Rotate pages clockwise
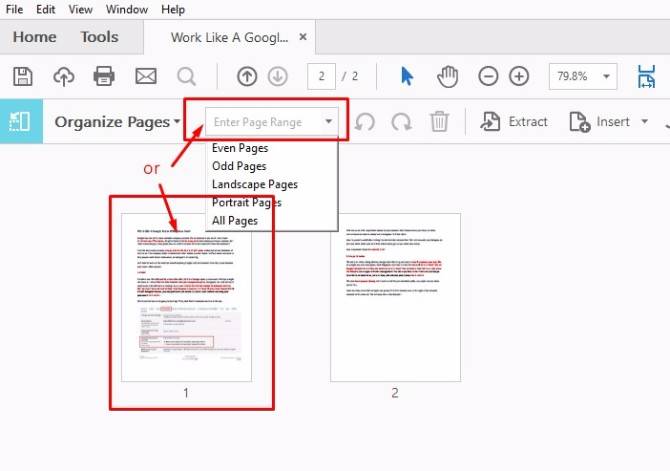670x471 pixels. click(x=402, y=122)
